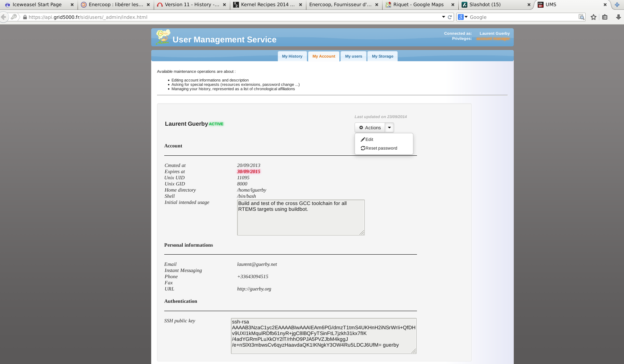Click the browser back arrow button
624x364 pixels.
point(4,17)
